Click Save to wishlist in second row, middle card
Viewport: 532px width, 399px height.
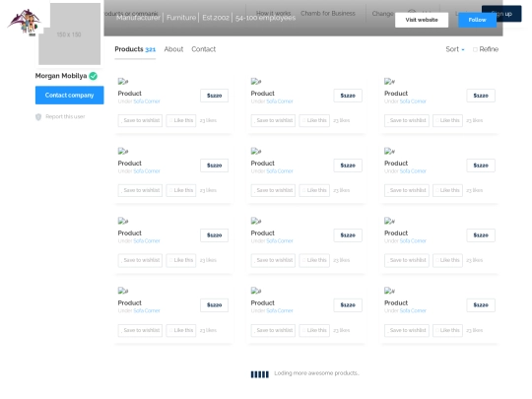[x=273, y=190]
